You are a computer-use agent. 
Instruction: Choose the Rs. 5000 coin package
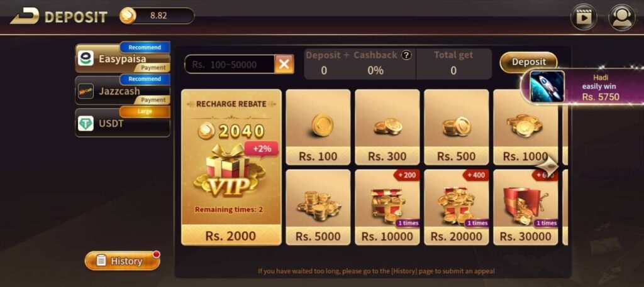(x=318, y=207)
